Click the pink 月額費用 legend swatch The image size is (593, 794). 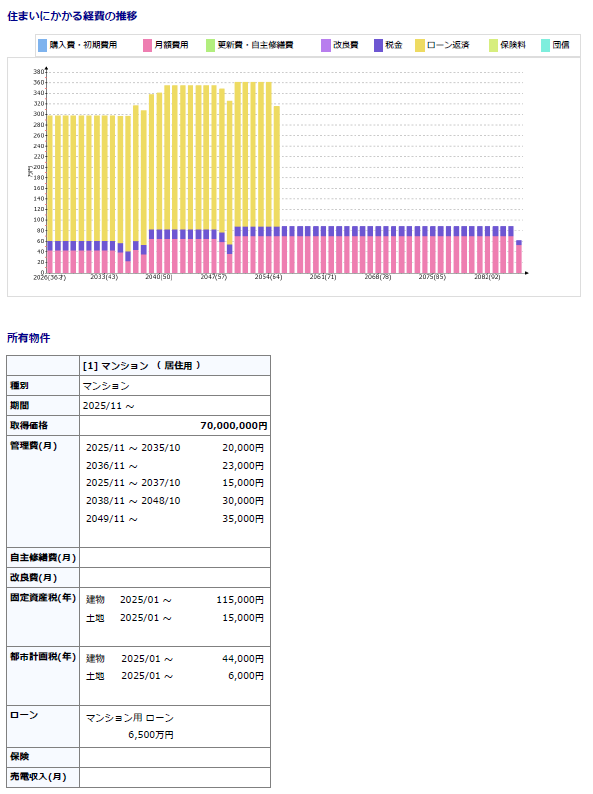click(x=147, y=46)
